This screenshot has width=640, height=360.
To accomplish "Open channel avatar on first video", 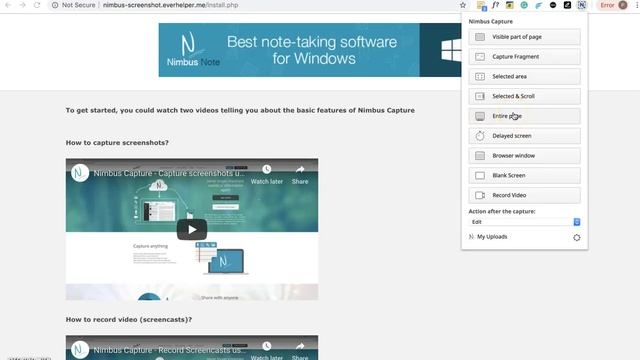I will (x=80, y=173).
